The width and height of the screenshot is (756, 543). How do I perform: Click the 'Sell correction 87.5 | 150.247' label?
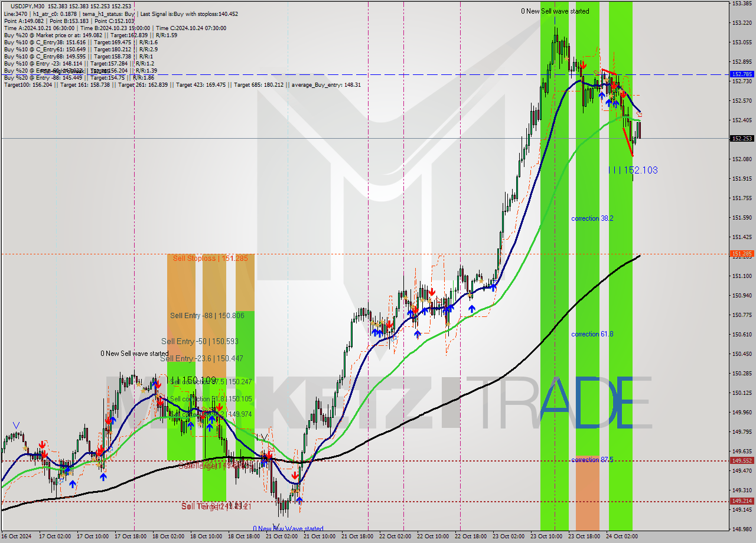[211, 382]
